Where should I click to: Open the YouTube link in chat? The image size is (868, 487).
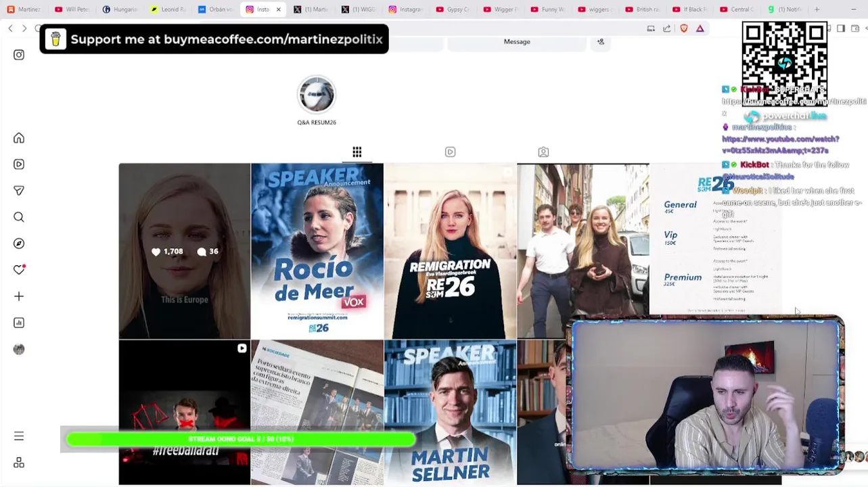pyautogui.click(x=780, y=145)
